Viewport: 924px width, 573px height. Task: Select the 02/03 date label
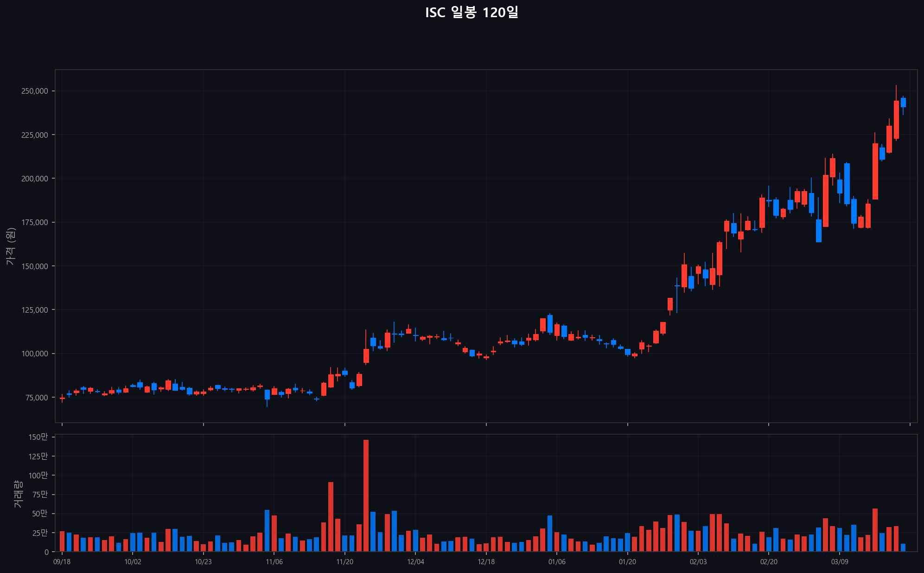(698, 562)
